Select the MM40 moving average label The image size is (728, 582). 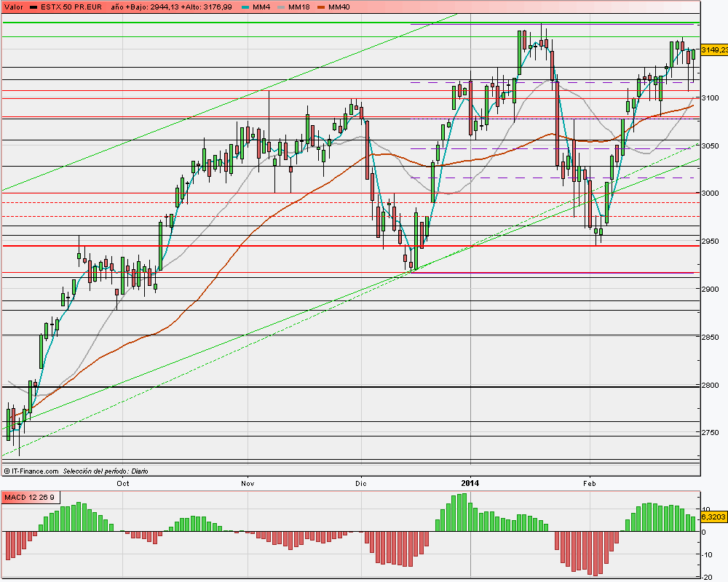click(x=339, y=7)
